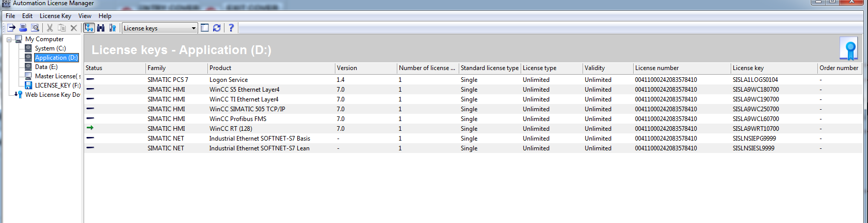Sort by Number of license column header

(428, 67)
